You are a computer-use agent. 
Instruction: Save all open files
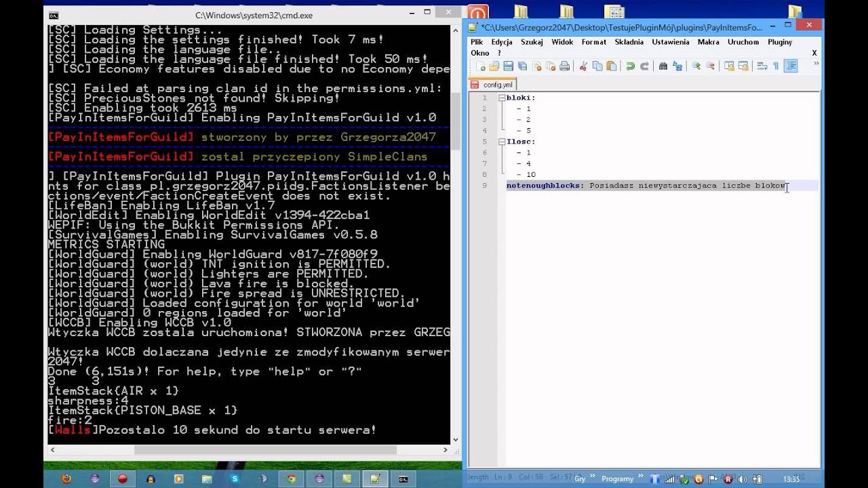click(x=522, y=66)
